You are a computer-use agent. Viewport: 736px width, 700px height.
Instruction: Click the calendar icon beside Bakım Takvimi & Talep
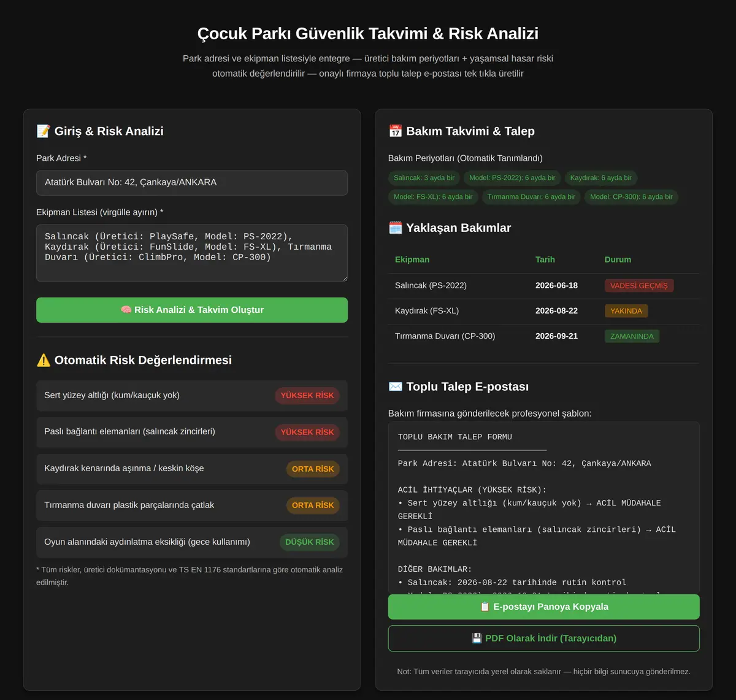point(395,131)
